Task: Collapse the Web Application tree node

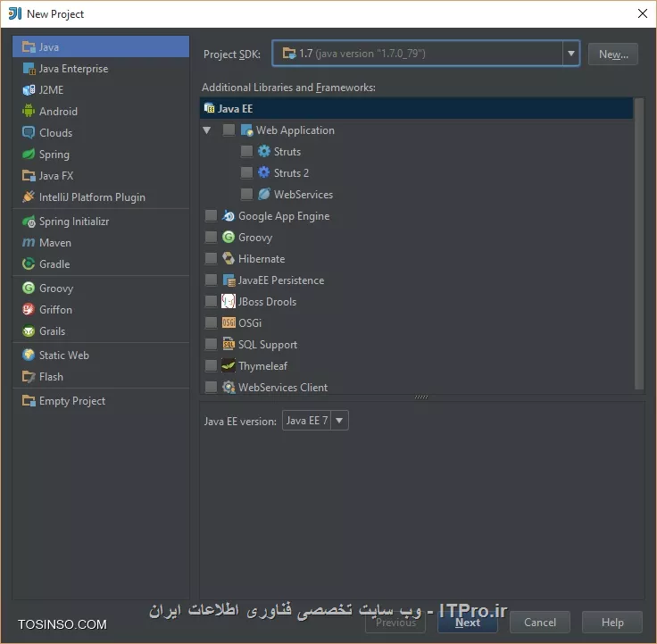Action: (206, 130)
